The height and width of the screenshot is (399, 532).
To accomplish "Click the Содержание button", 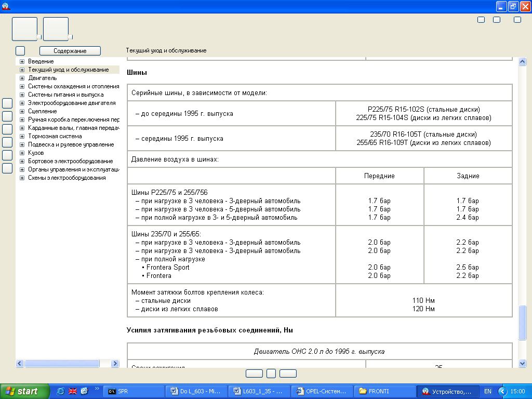I will coord(70,51).
